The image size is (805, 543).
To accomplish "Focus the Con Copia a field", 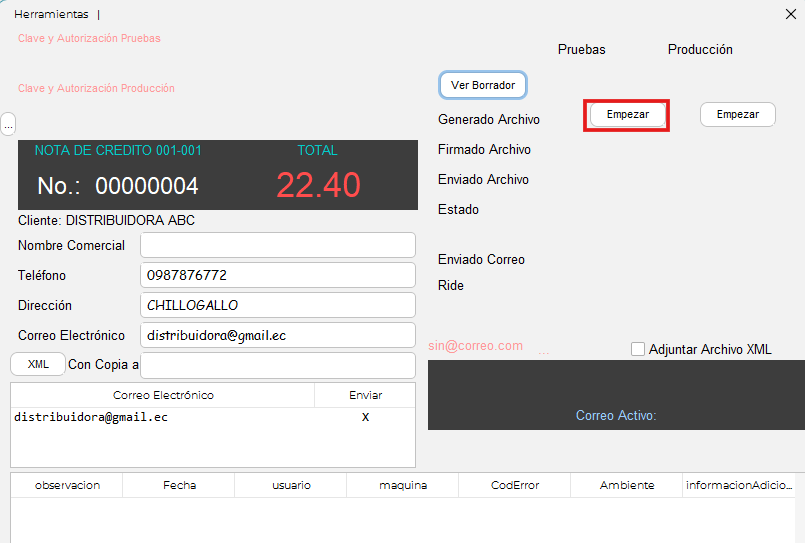I will point(277,365).
